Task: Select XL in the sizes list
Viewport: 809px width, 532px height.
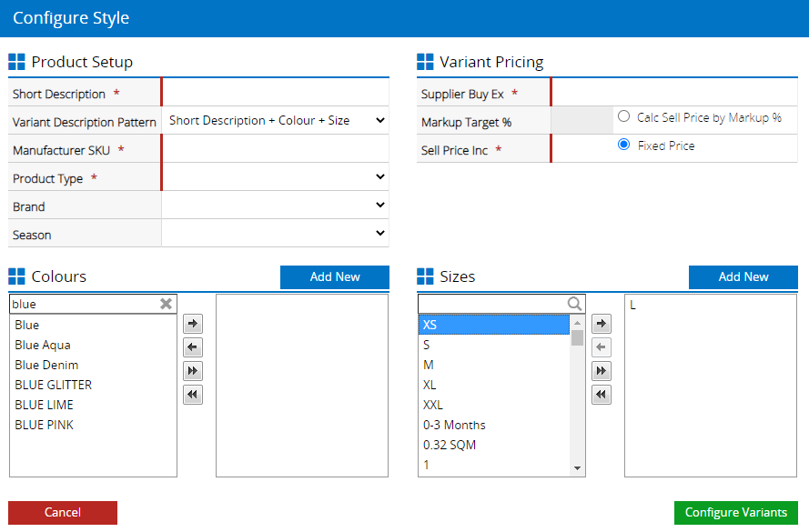Action: tap(494, 385)
